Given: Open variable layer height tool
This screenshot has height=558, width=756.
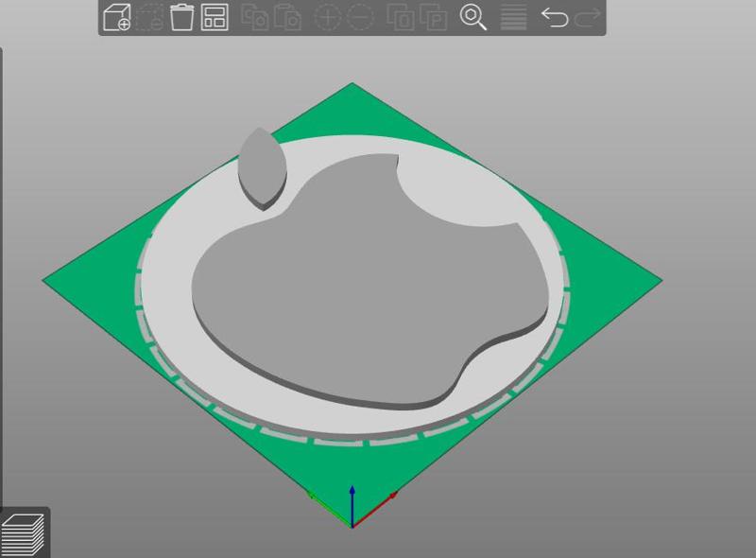Looking at the screenshot, I should click(x=513, y=17).
